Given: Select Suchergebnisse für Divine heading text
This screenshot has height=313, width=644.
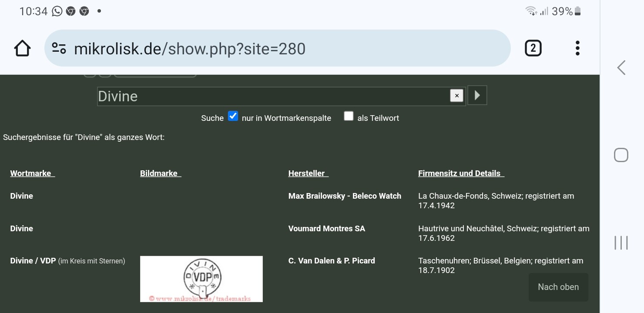Looking at the screenshot, I should pos(84,138).
